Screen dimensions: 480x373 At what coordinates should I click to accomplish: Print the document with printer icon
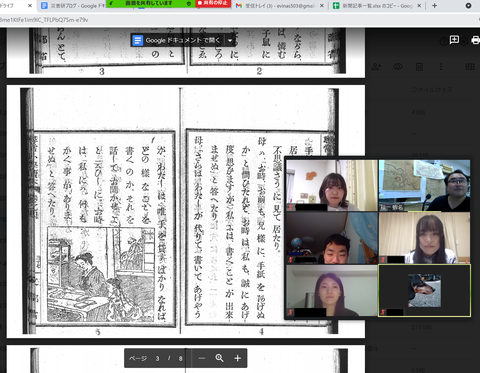(x=475, y=40)
